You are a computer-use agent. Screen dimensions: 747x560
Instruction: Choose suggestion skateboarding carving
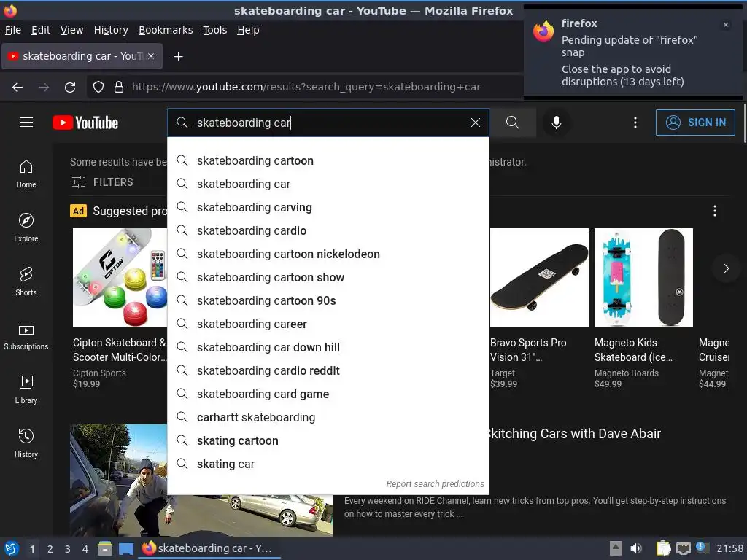coord(328,207)
